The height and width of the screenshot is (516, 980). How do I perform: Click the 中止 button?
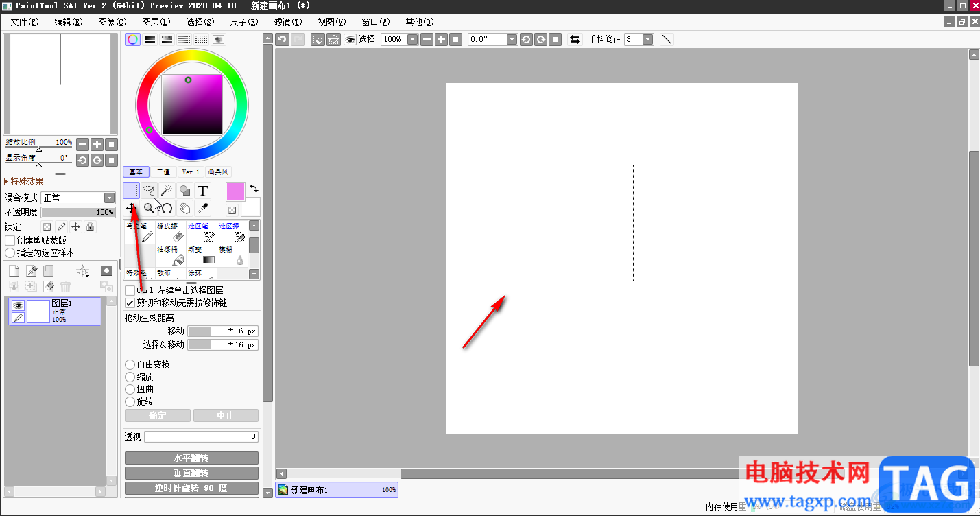tap(226, 415)
